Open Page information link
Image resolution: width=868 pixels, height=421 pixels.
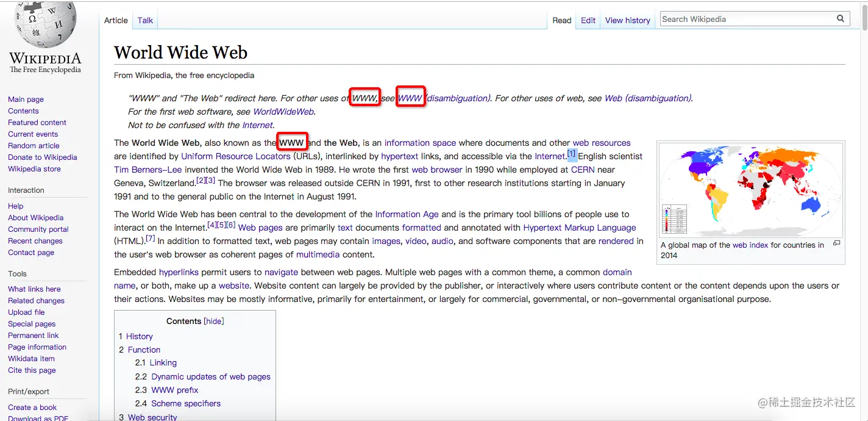tap(37, 347)
